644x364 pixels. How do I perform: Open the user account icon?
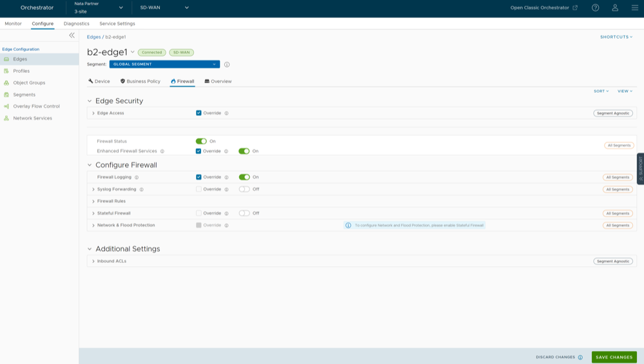[x=615, y=8]
